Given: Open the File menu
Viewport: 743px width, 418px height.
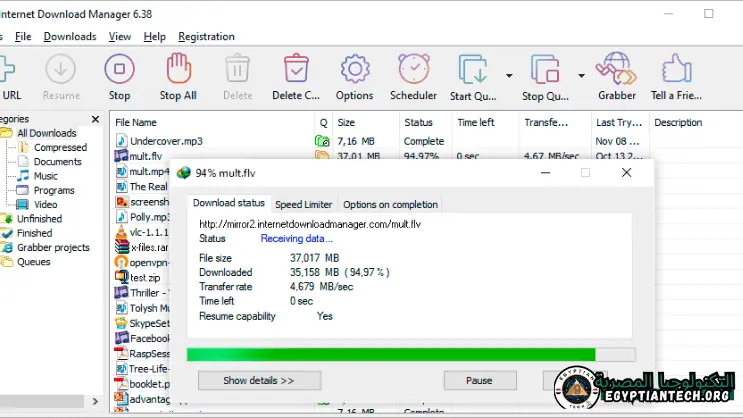Looking at the screenshot, I should tap(23, 36).
